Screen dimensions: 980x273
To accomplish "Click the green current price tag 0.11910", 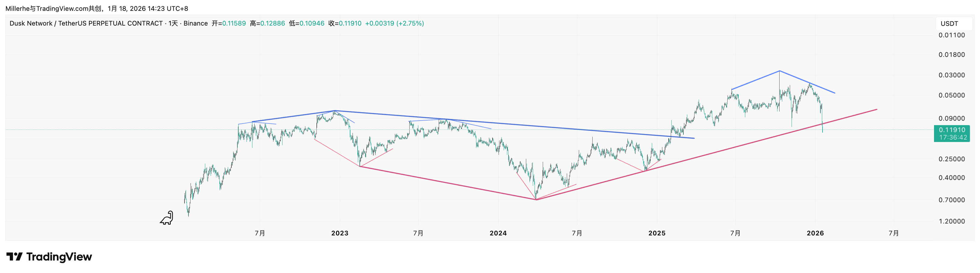I will pos(951,130).
